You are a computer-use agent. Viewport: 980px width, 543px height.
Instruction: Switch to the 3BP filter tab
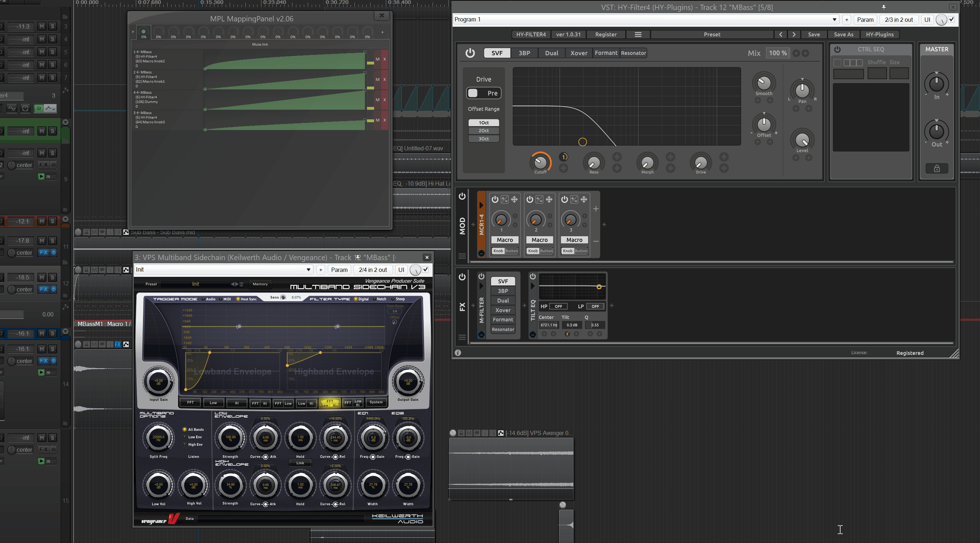524,53
